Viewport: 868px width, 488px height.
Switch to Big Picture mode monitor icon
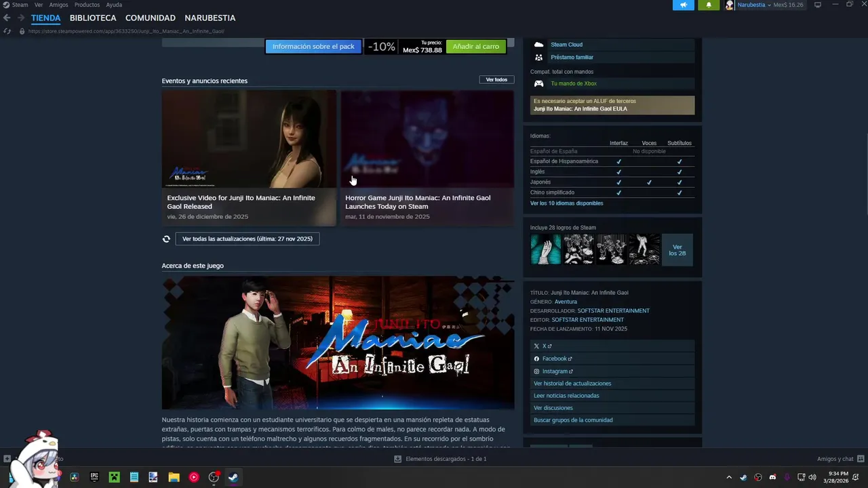click(x=818, y=5)
